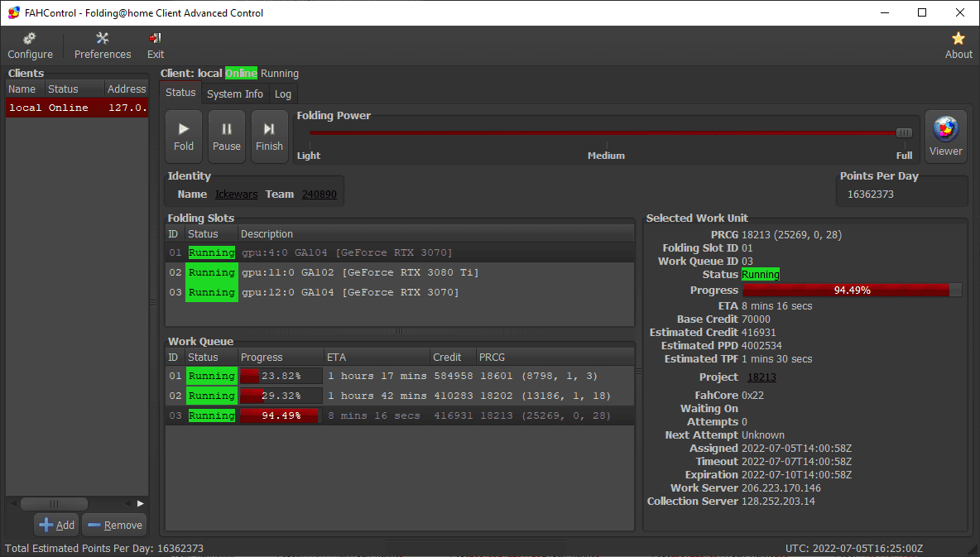Click Work Queue ETA column header

click(x=377, y=358)
